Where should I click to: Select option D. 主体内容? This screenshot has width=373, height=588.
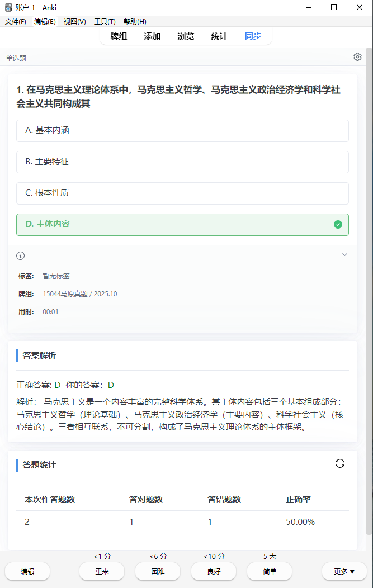pos(182,224)
